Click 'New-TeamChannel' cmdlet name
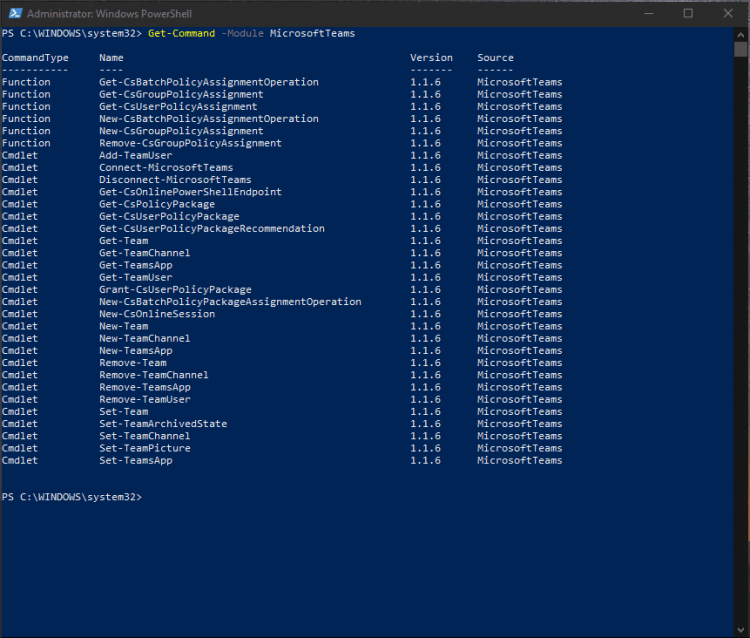Image resolution: width=750 pixels, height=638 pixels. 145,339
